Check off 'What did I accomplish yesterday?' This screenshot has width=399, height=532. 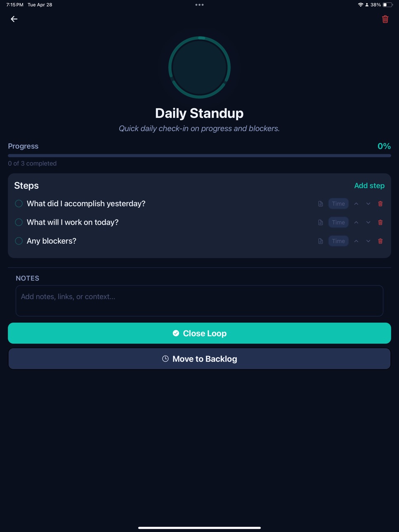tap(19, 203)
